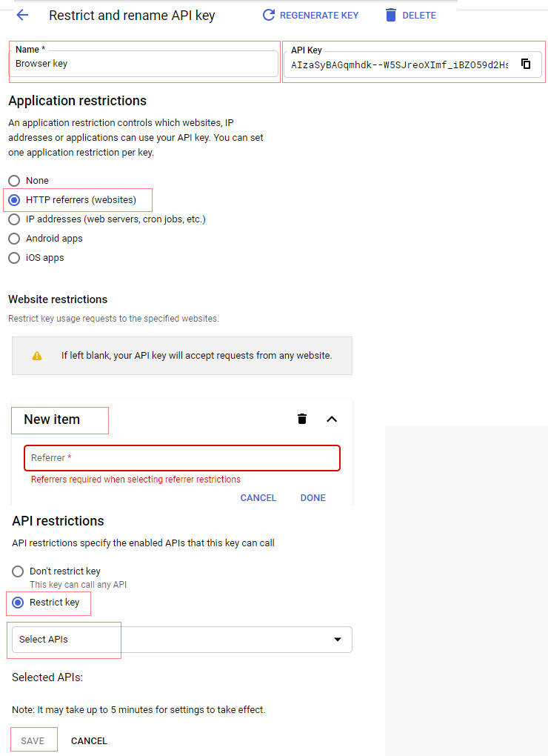Open the Select APIs dropdown
Viewport: 548px width, 756px height.
point(181,640)
